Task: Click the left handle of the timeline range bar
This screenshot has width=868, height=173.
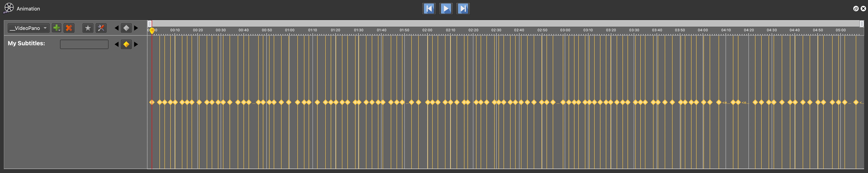Action: click(150, 24)
